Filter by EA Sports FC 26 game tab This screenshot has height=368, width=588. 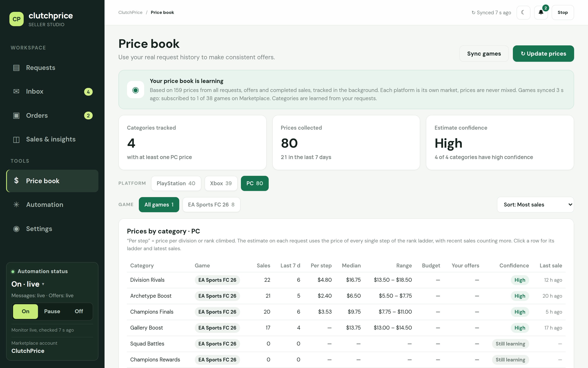(211, 205)
